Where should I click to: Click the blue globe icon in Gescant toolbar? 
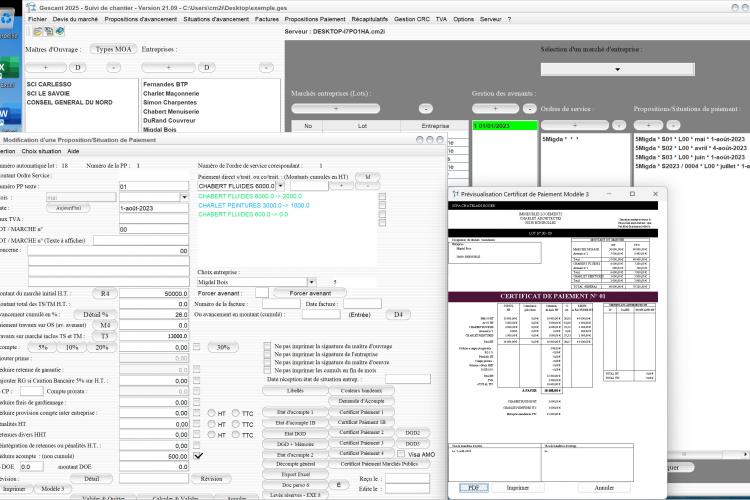coord(60,32)
